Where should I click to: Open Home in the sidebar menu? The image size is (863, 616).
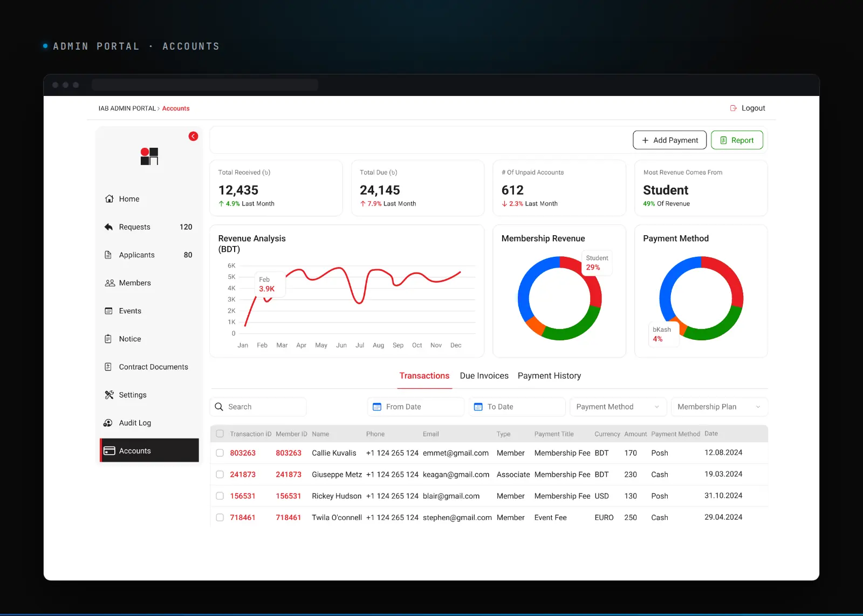point(149,199)
